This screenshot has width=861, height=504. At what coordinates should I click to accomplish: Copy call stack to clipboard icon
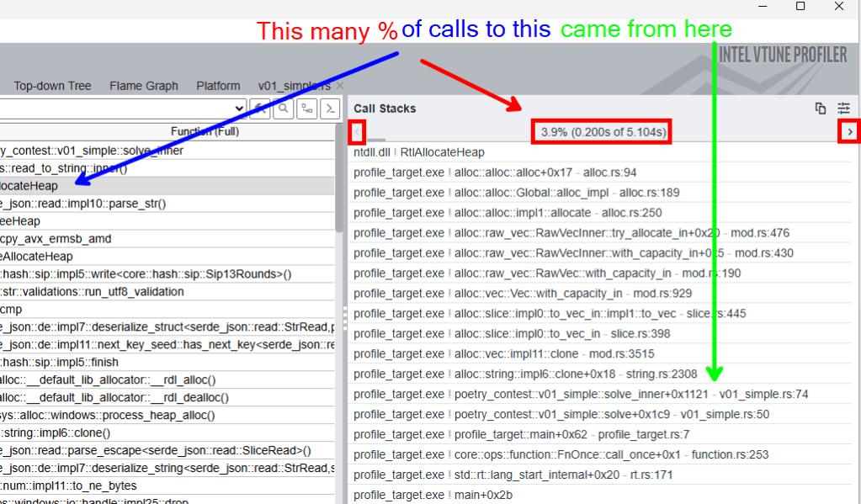821,109
